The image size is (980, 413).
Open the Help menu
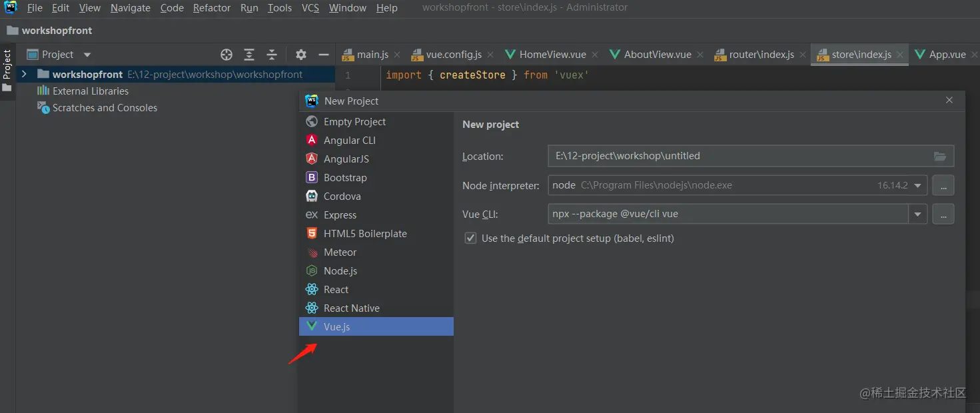pyautogui.click(x=387, y=8)
